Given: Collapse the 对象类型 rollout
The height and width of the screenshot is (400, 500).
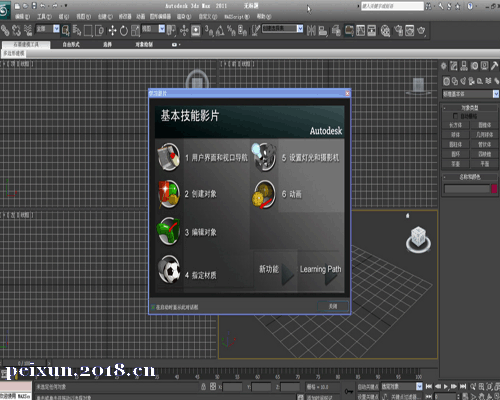Looking at the screenshot, I should coord(470,108).
